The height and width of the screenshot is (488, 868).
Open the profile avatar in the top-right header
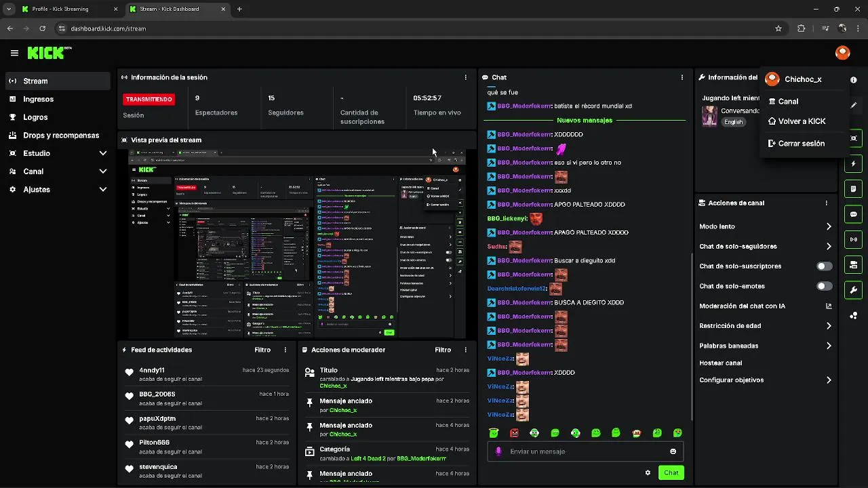tap(842, 53)
